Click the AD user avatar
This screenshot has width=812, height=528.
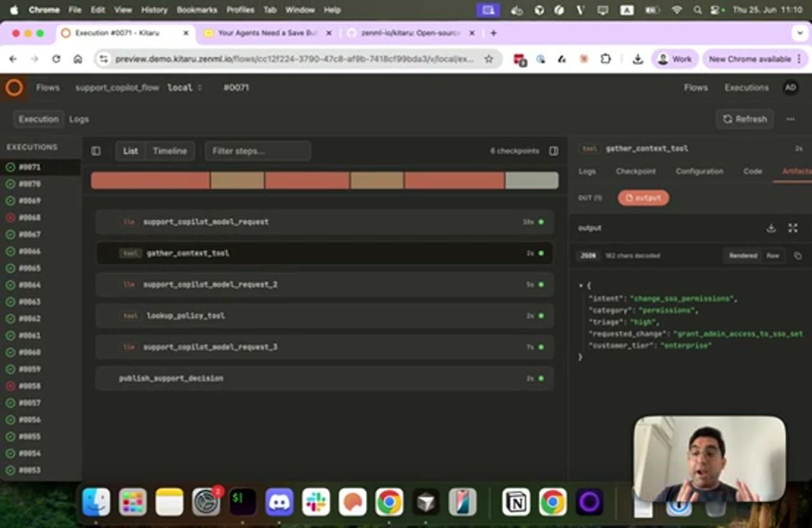pos(790,88)
